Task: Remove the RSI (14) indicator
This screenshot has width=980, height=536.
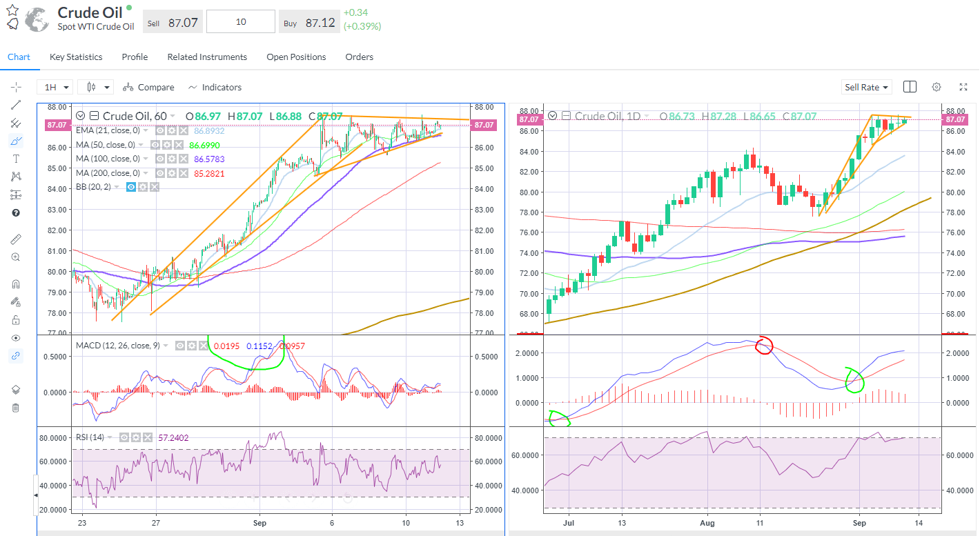Action: [147, 437]
